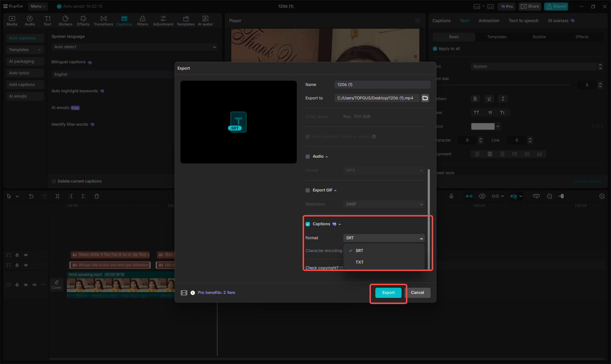Click the Share button in title bar
The width and height of the screenshot is (611, 364).
[530, 7]
